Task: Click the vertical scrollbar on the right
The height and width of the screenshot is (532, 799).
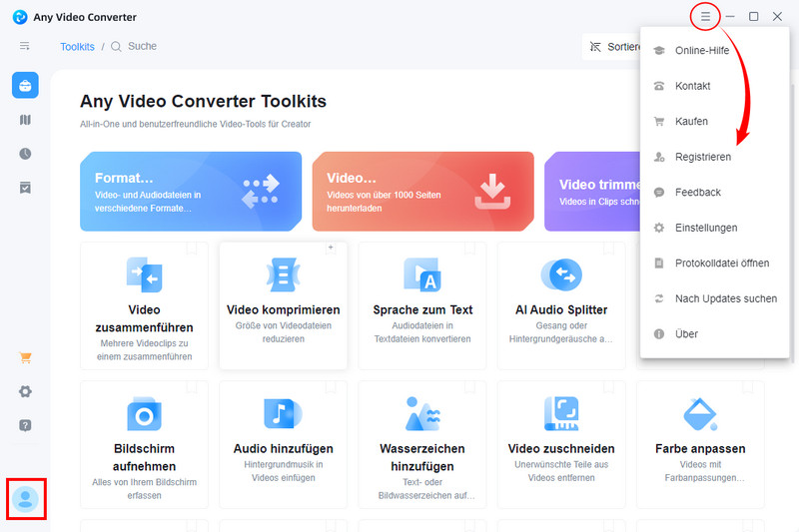Action: (x=792, y=224)
